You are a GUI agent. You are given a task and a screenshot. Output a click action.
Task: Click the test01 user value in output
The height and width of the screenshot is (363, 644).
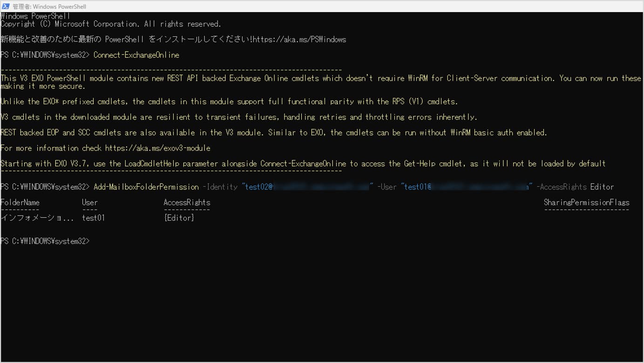point(93,218)
